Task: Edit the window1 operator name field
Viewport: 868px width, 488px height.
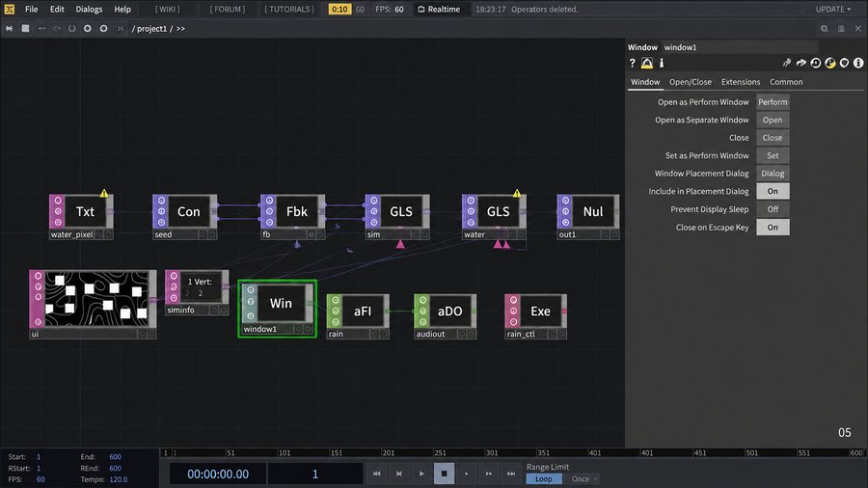Action: click(740, 47)
